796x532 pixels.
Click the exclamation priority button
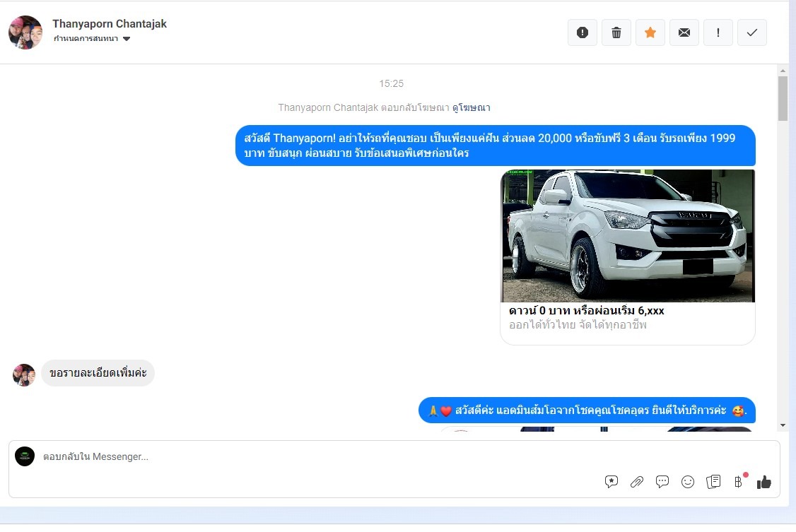[718, 32]
